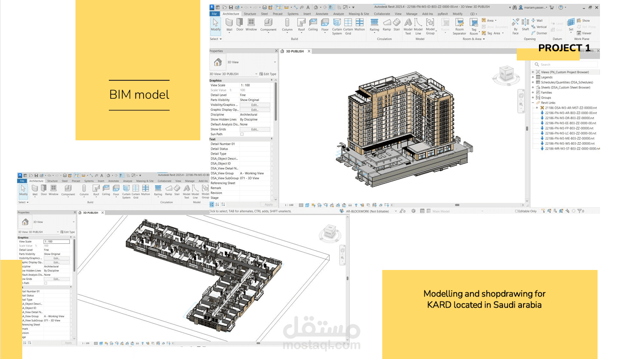Toggle Sun Path checkbox in top Properties panel
The width and height of the screenshot is (644, 359).
point(242,134)
